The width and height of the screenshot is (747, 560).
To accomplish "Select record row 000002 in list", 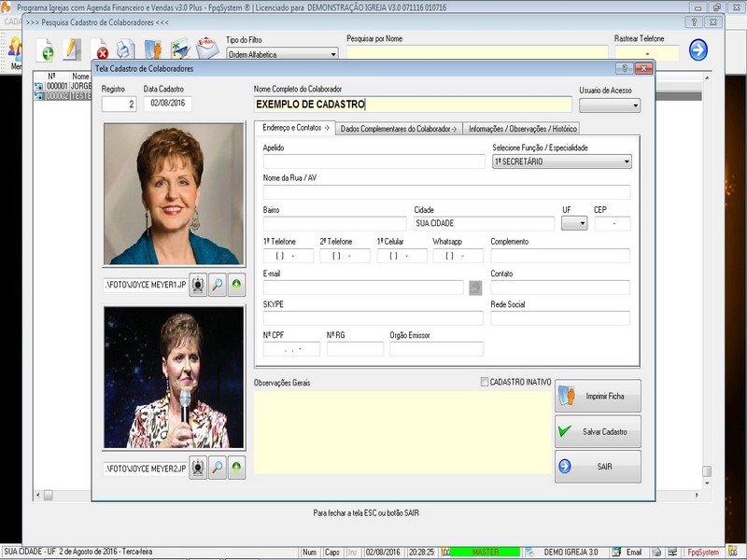I will (x=62, y=96).
